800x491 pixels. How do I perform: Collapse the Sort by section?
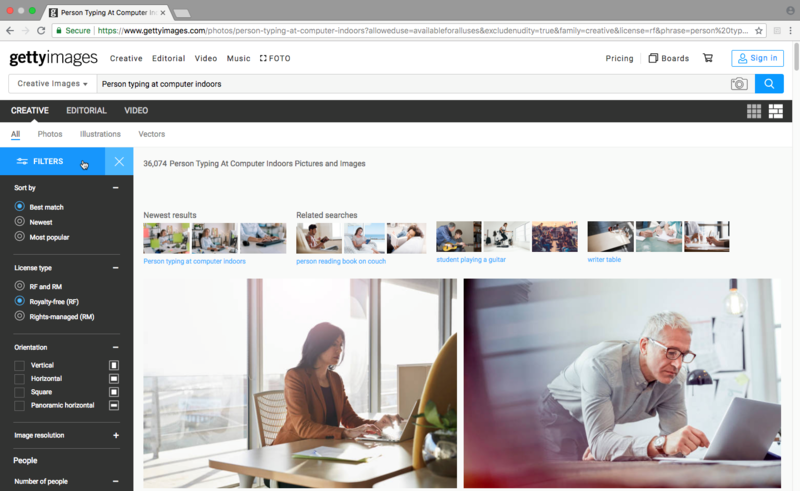point(116,188)
